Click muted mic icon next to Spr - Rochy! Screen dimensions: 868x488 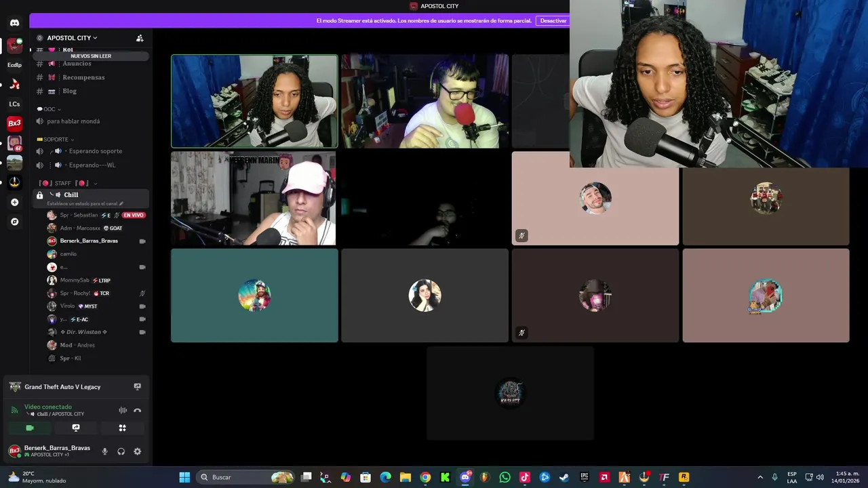[x=142, y=293]
